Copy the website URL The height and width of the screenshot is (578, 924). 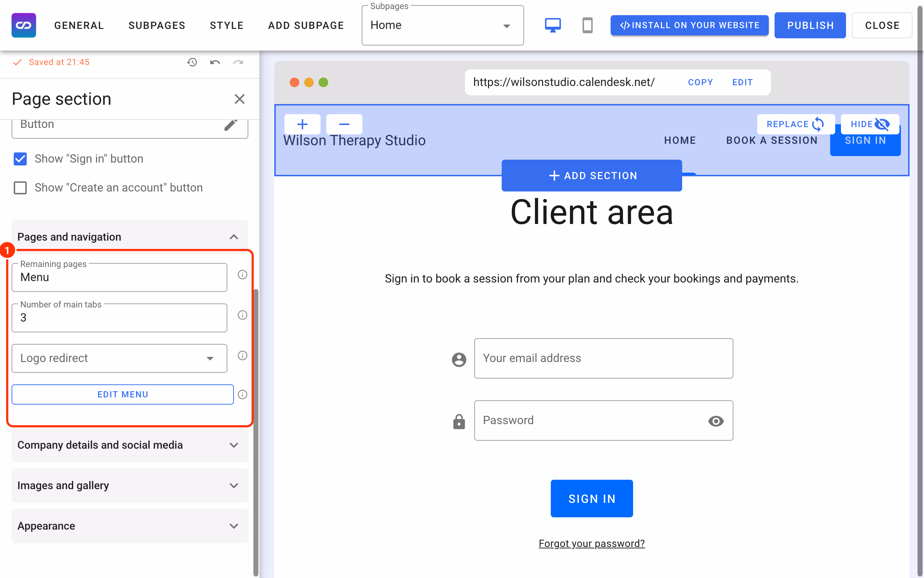click(700, 82)
